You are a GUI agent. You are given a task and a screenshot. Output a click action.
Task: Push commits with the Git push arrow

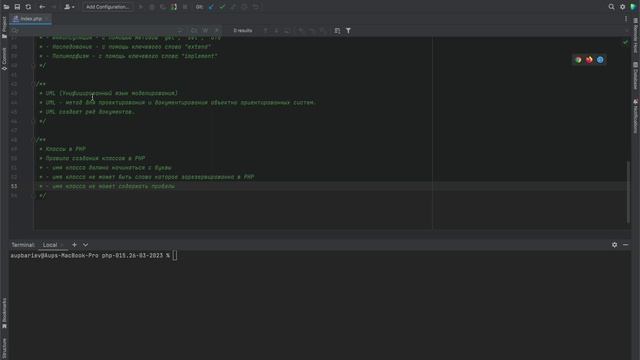(x=233, y=7)
